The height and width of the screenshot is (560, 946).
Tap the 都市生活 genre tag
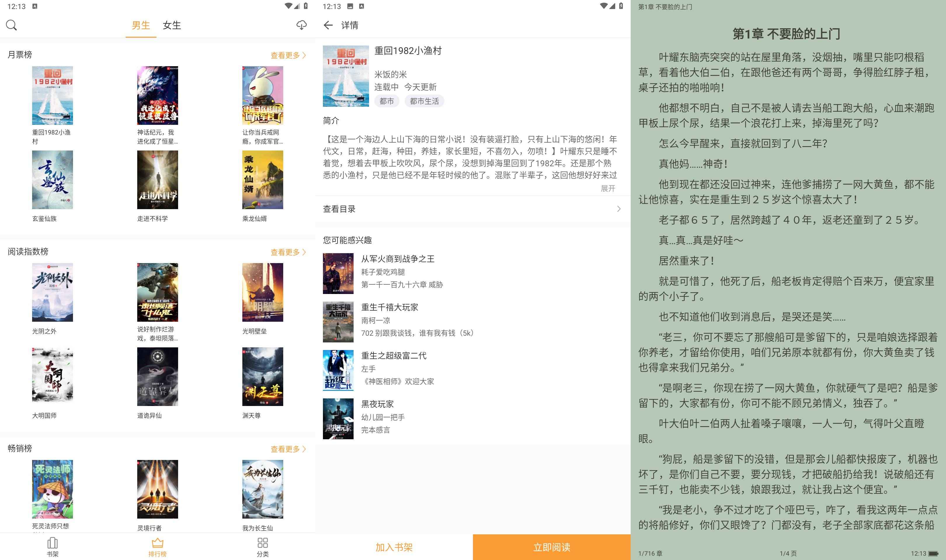coord(424,101)
